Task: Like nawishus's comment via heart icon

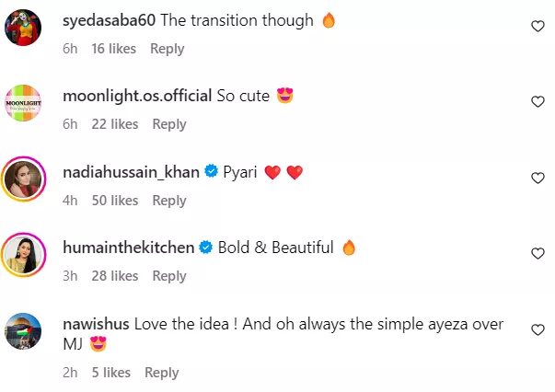Action: (x=538, y=329)
